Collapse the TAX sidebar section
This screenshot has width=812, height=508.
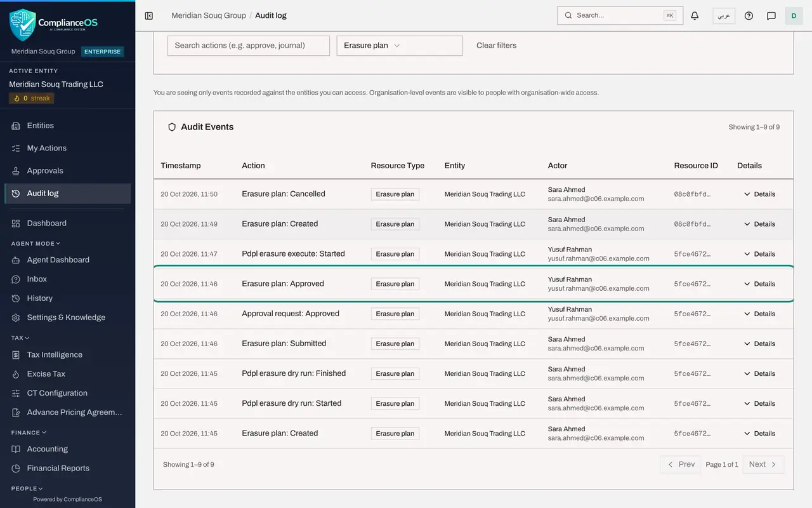(20, 338)
